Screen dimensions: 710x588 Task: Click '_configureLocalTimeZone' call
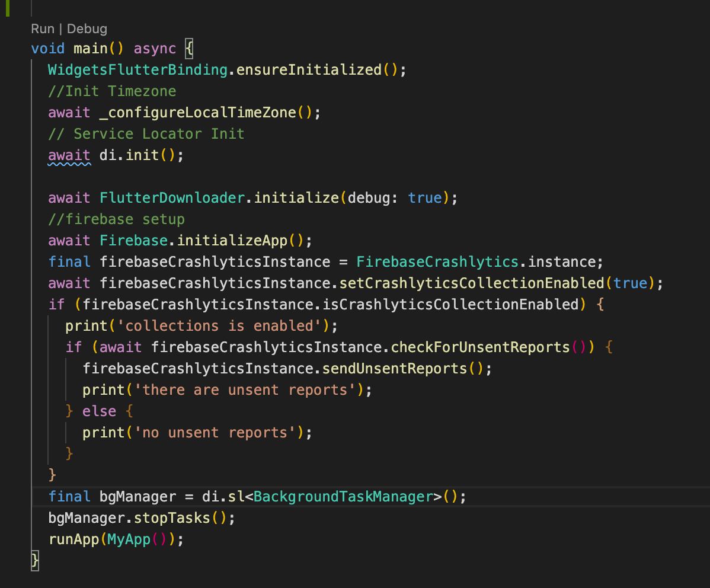pos(197,113)
